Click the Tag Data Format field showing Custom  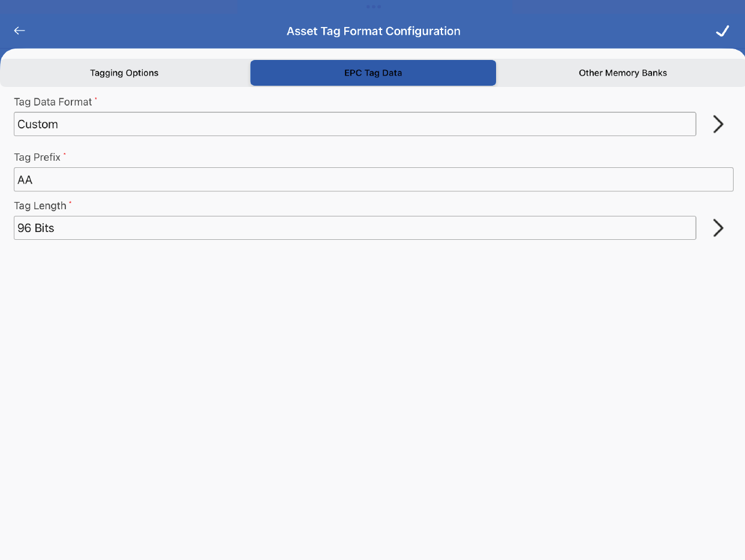(355, 124)
